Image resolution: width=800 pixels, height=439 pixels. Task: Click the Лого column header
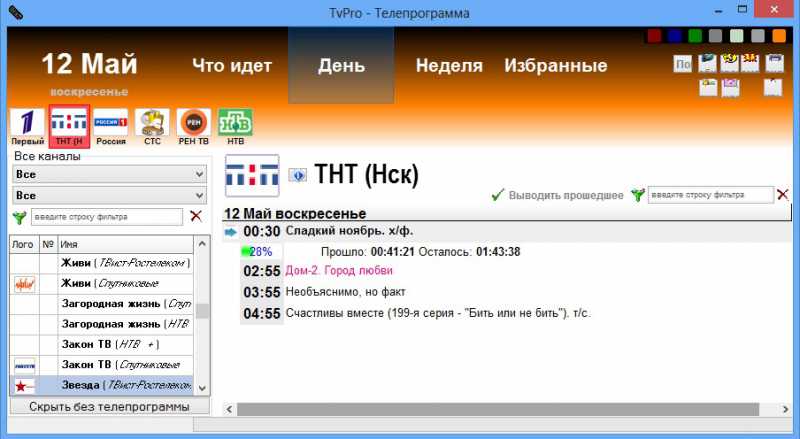coord(23,245)
